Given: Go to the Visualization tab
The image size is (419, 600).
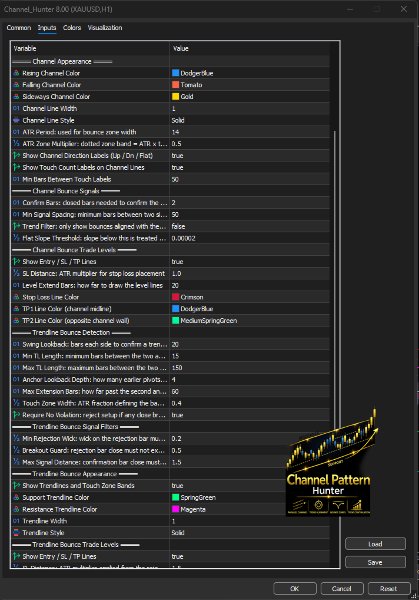Looking at the screenshot, I should pyautogui.click(x=105, y=28).
